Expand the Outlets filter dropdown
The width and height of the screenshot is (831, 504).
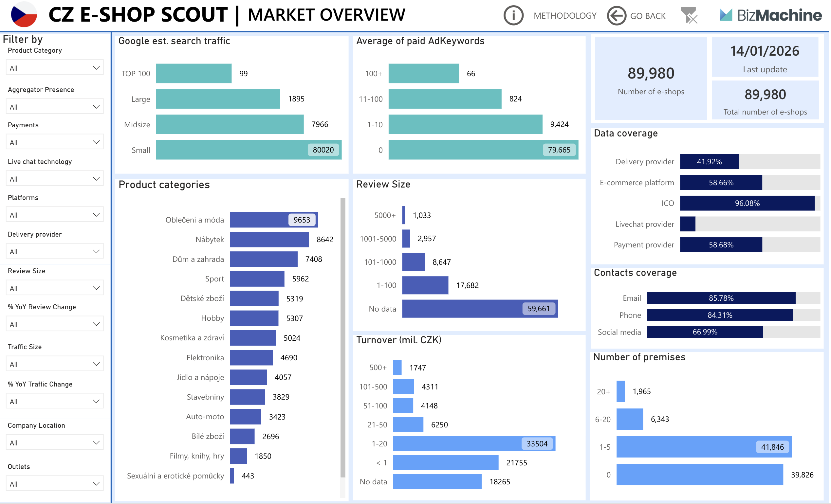[54, 483]
